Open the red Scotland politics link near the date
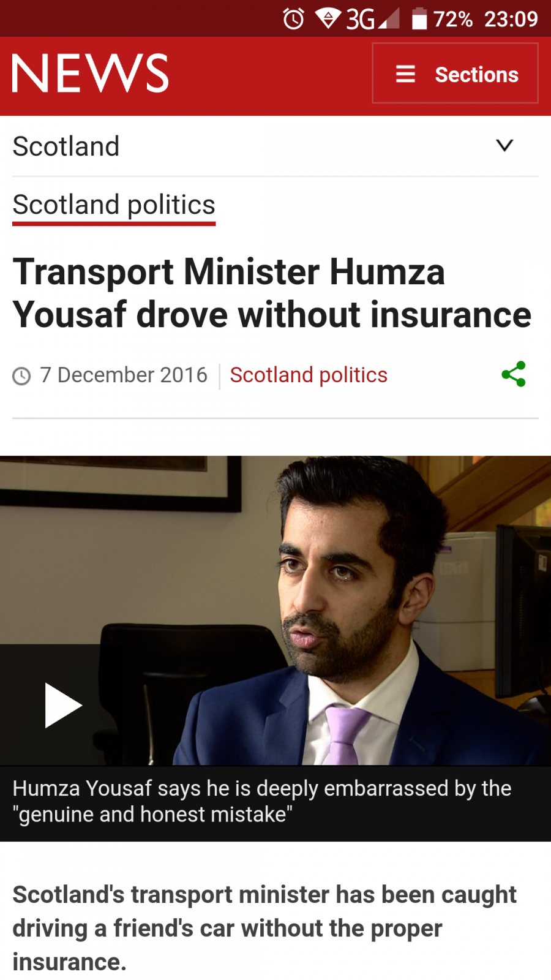The height and width of the screenshot is (980, 551). click(x=309, y=375)
